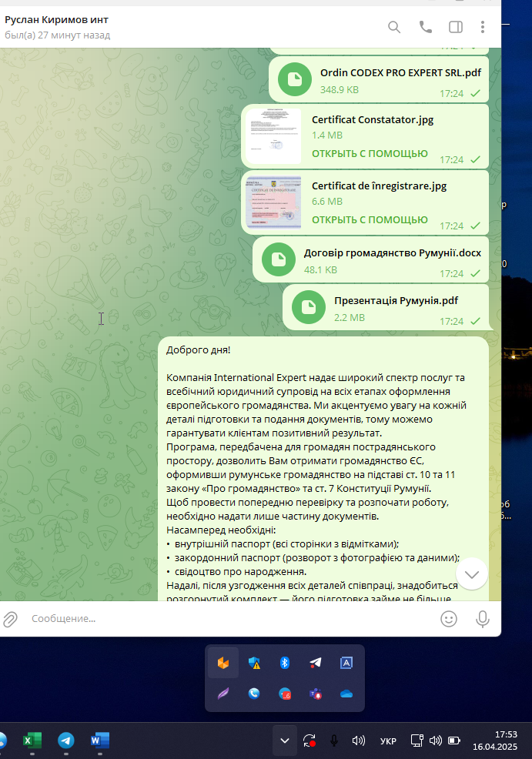Click the speaker icon right of the tray microphone
The image size is (532, 759).
[358, 741]
